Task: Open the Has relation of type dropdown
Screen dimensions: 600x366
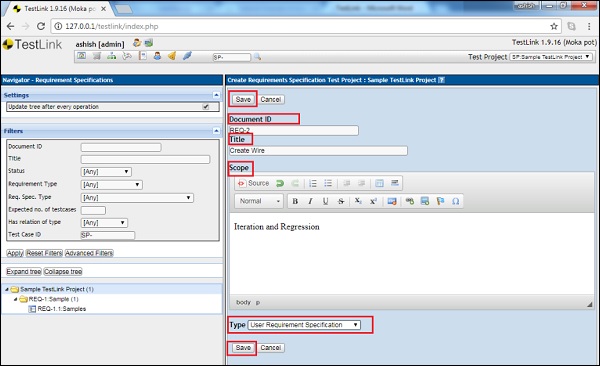Action: click(104, 223)
